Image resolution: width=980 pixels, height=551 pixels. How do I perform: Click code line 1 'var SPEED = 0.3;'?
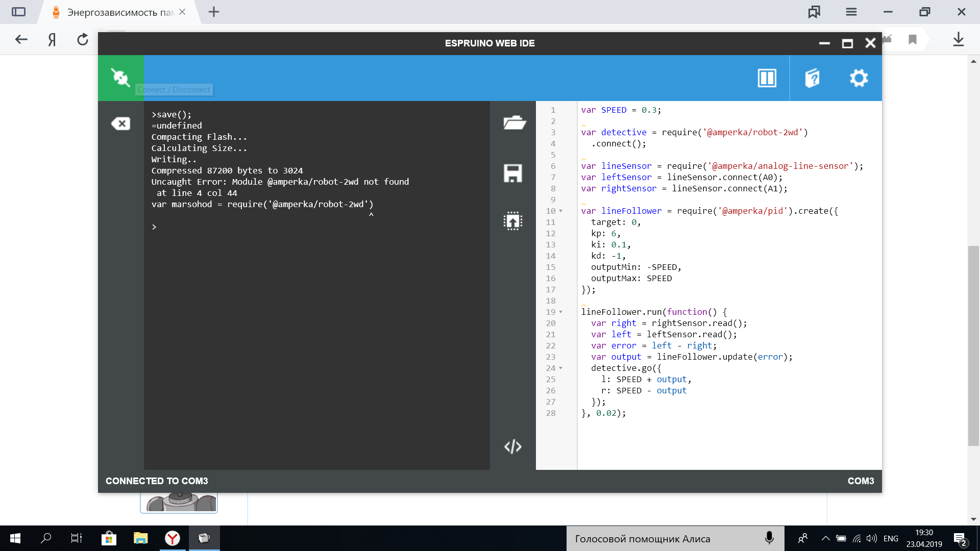(x=621, y=110)
